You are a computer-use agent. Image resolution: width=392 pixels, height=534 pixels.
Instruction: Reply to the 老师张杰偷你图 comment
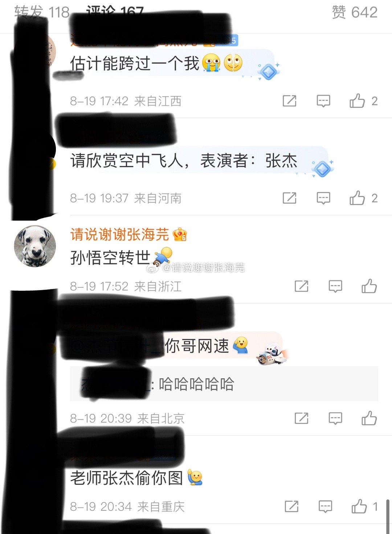pyautogui.click(x=325, y=506)
